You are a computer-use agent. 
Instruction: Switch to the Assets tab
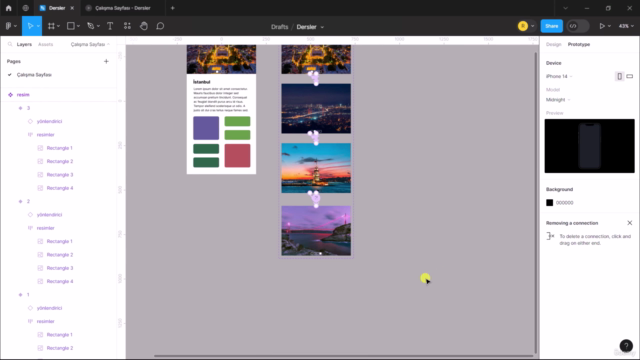[x=45, y=44]
